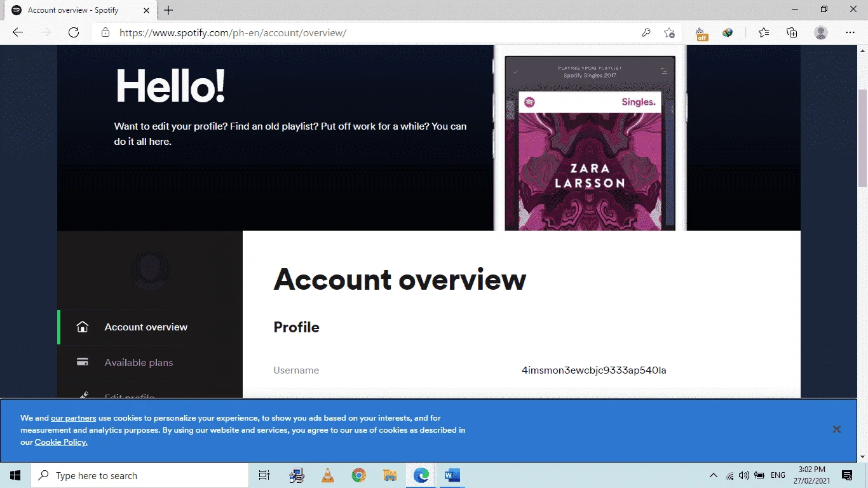Click the card icon beside Available plans
The width and height of the screenshot is (868, 488).
[x=82, y=362]
